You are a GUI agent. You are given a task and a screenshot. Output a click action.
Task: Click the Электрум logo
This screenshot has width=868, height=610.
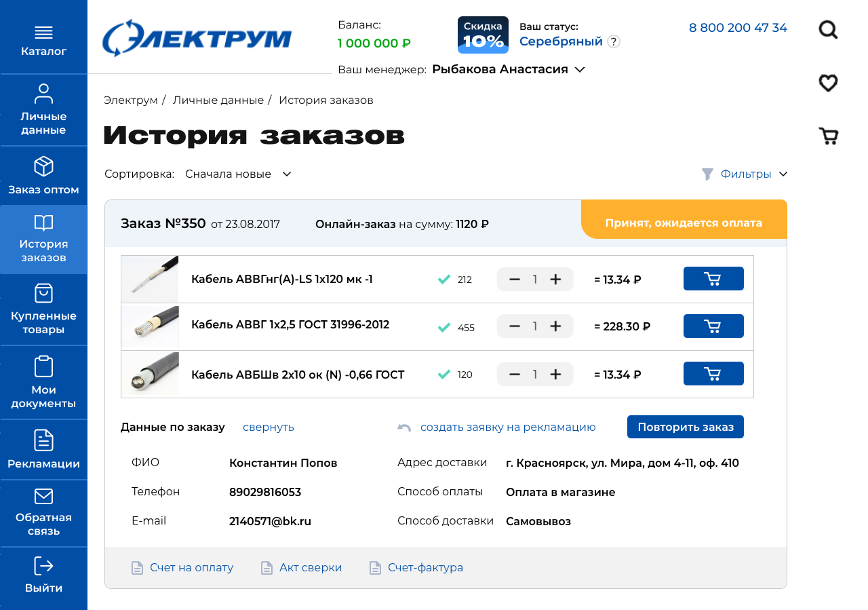(x=197, y=39)
